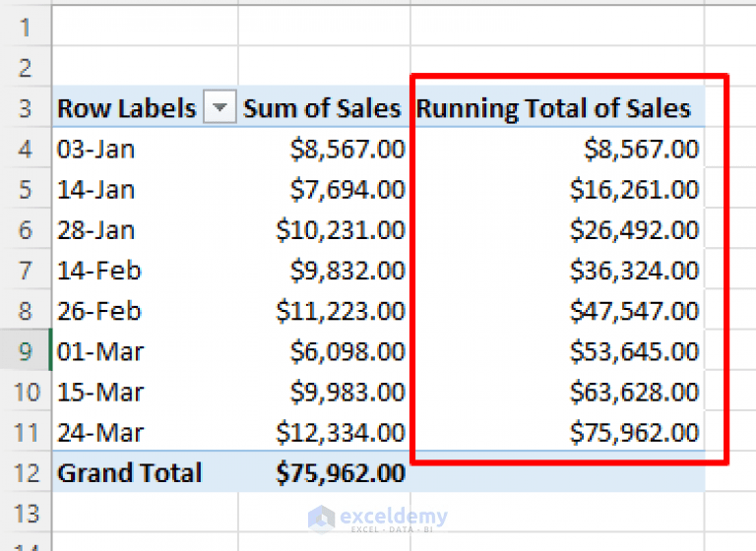
Task: Select row header 12
Action: (26, 472)
